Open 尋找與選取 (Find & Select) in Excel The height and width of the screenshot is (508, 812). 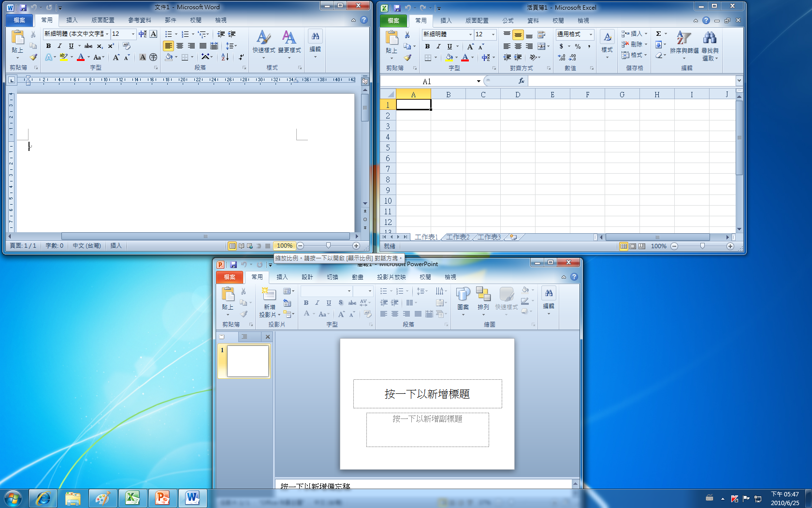pos(709,46)
